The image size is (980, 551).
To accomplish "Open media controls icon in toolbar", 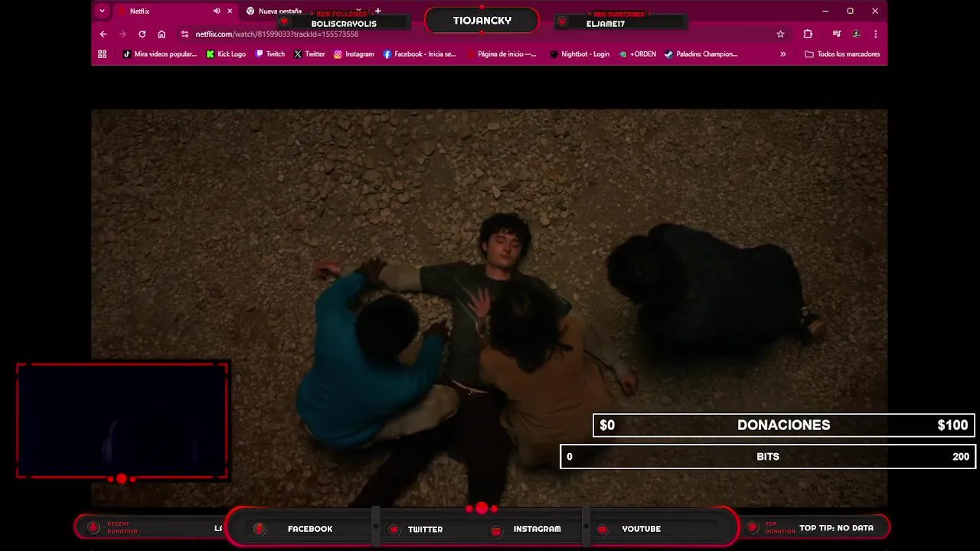I will pos(837,34).
